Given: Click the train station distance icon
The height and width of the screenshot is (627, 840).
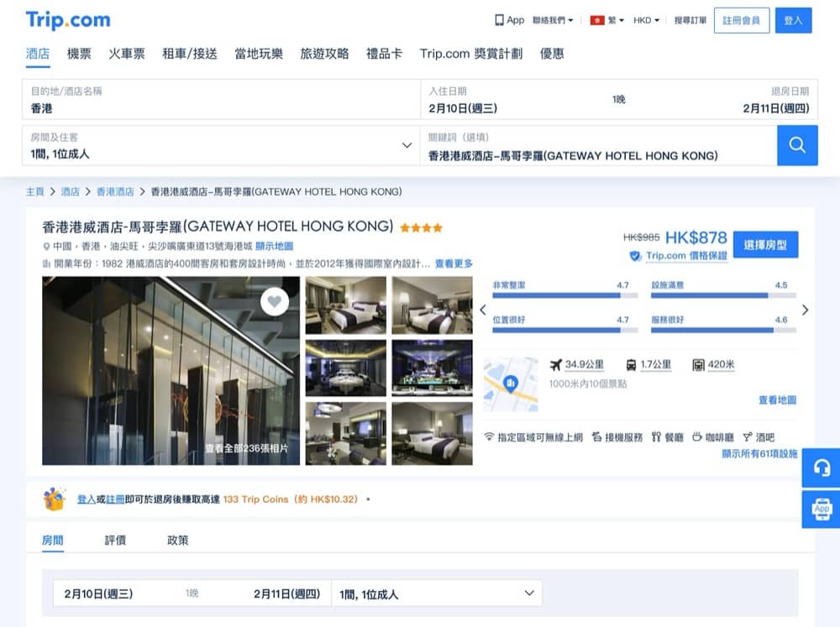Looking at the screenshot, I should click(631, 365).
